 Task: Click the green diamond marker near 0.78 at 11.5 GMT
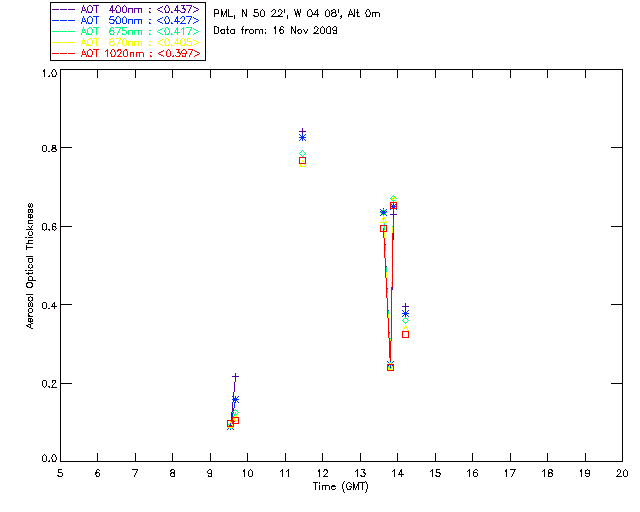(302, 154)
